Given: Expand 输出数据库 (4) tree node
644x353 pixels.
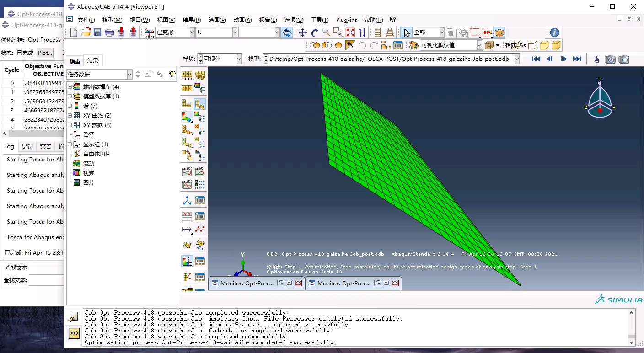Looking at the screenshot, I should pyautogui.click(x=70, y=87).
